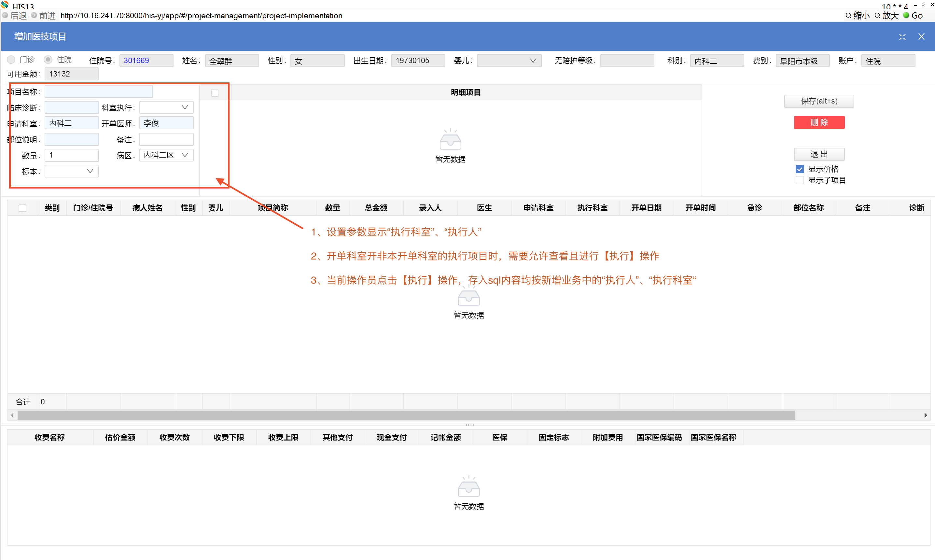Click the 放大 zoom in icon

877,16
